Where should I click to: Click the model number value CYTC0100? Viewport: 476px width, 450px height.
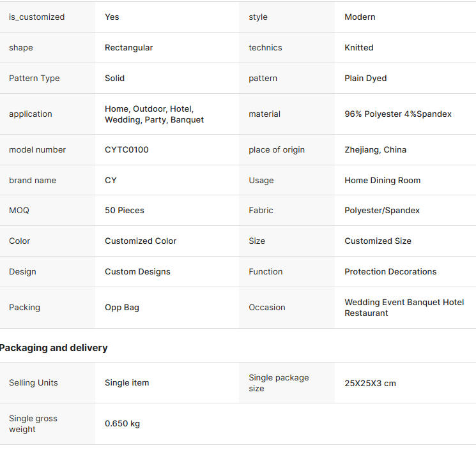click(127, 150)
